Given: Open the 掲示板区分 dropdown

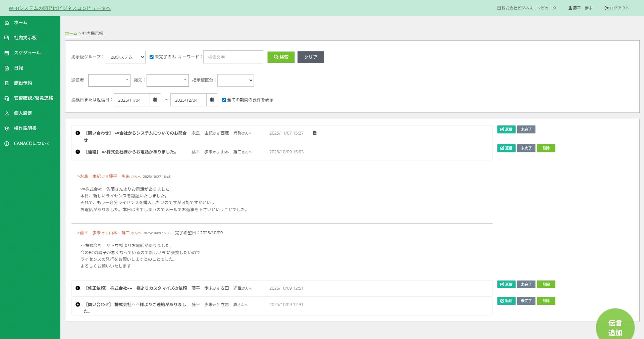Looking at the screenshot, I should click(235, 81).
